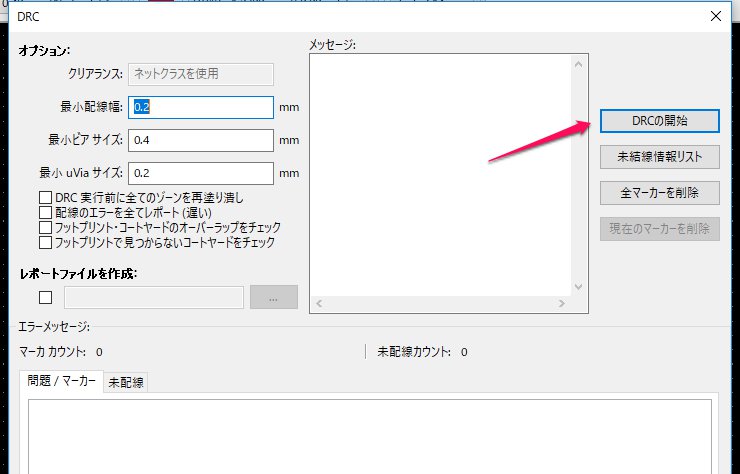
Task: Click the DRCの開始 button
Action: point(659,120)
